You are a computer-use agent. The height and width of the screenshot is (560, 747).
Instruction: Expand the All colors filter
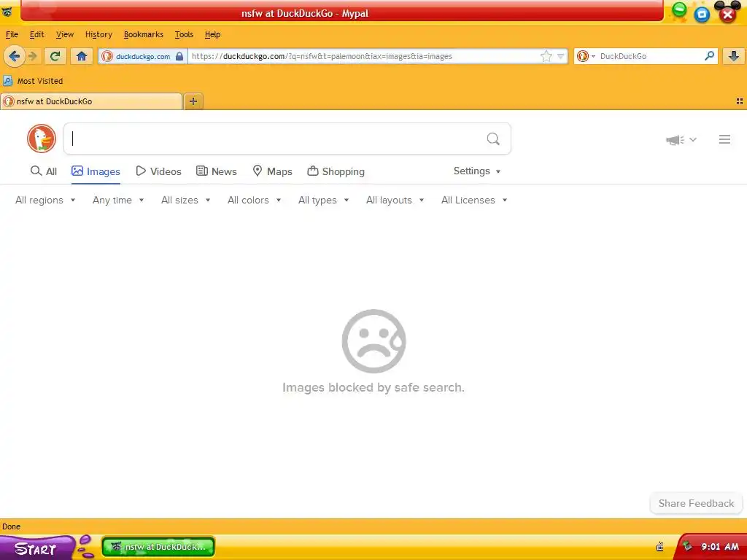click(x=254, y=201)
